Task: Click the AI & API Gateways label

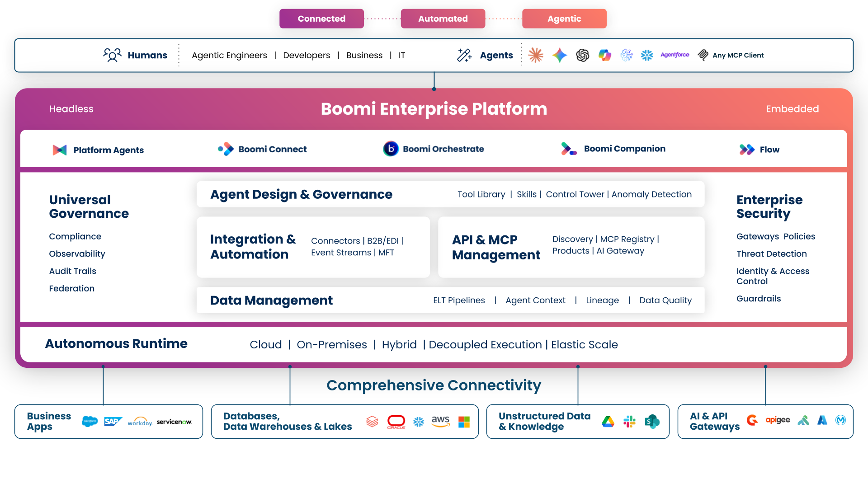Action: pyautogui.click(x=715, y=421)
